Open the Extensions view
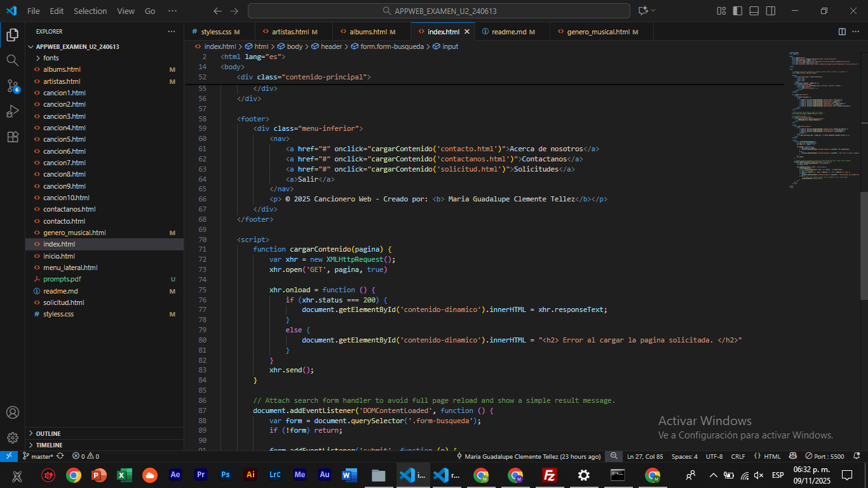The height and width of the screenshot is (488, 868). click(x=12, y=137)
